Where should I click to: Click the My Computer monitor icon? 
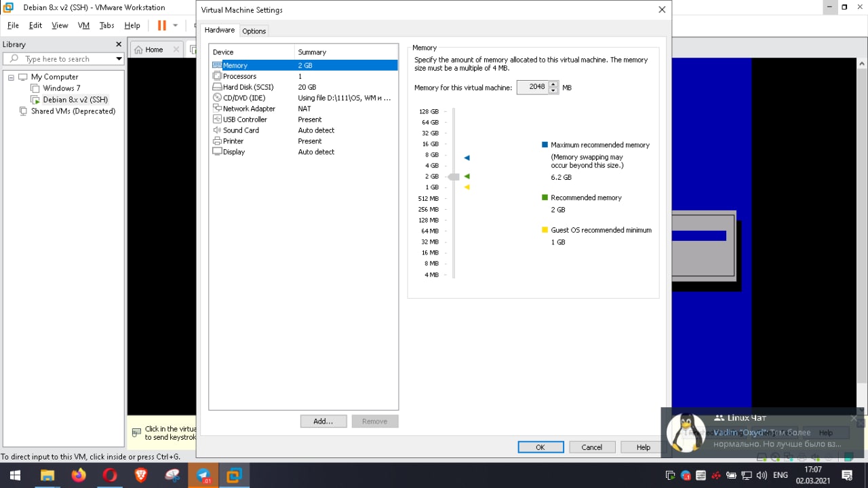pyautogui.click(x=23, y=77)
